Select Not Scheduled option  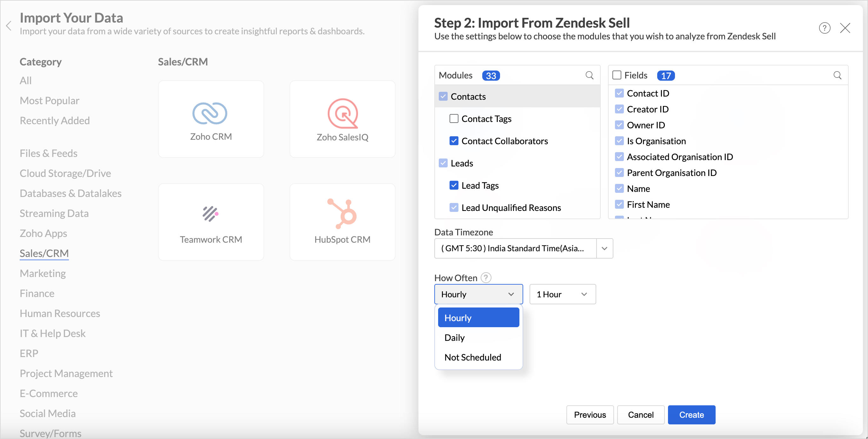tap(472, 357)
